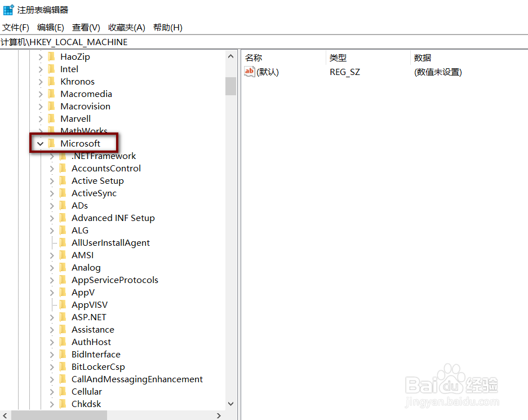Viewport: 528px width, 420px height.
Task: Click the AllUserInstallAgent folder icon
Action: point(63,243)
